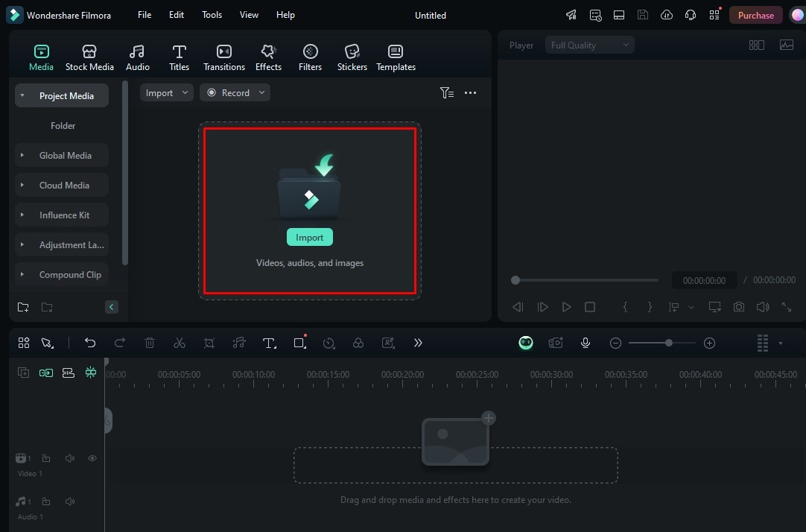Click the undo arrow in timeline toolbar
This screenshot has width=806, height=532.
90,343
